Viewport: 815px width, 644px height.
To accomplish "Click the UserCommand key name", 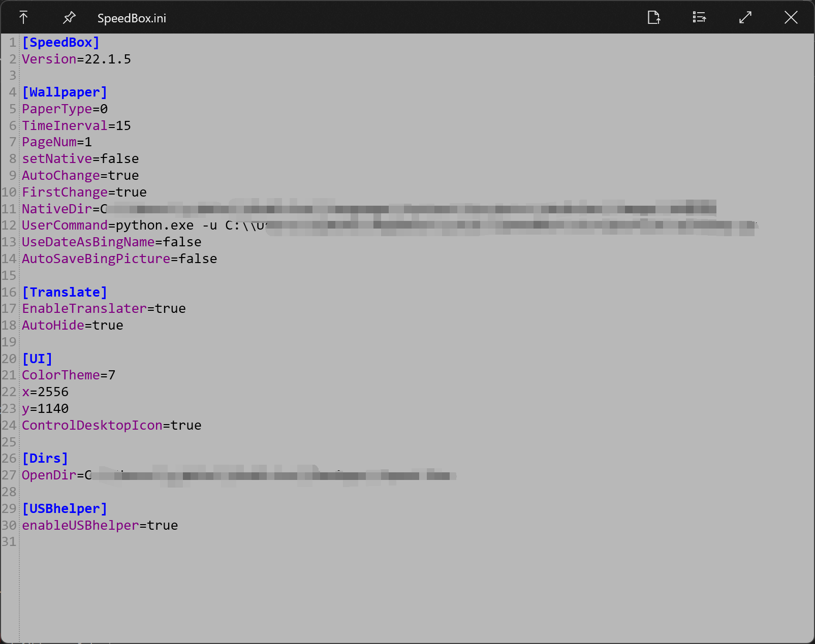I will (65, 226).
